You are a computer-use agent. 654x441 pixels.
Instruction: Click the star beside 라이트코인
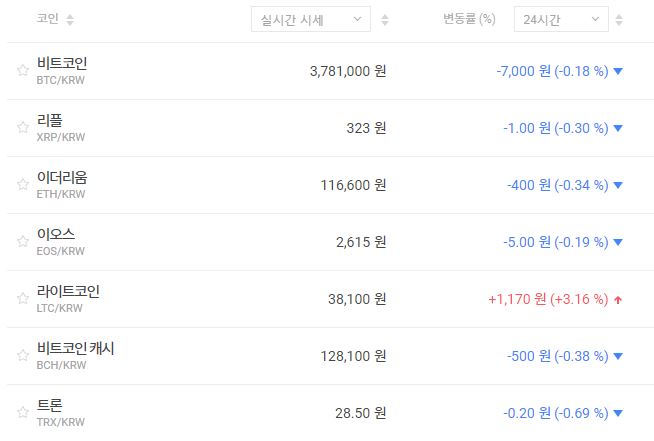[22, 298]
